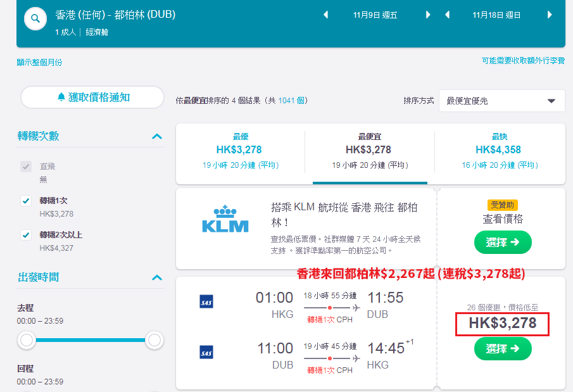Click the left handle of 去程 slider

point(27,340)
